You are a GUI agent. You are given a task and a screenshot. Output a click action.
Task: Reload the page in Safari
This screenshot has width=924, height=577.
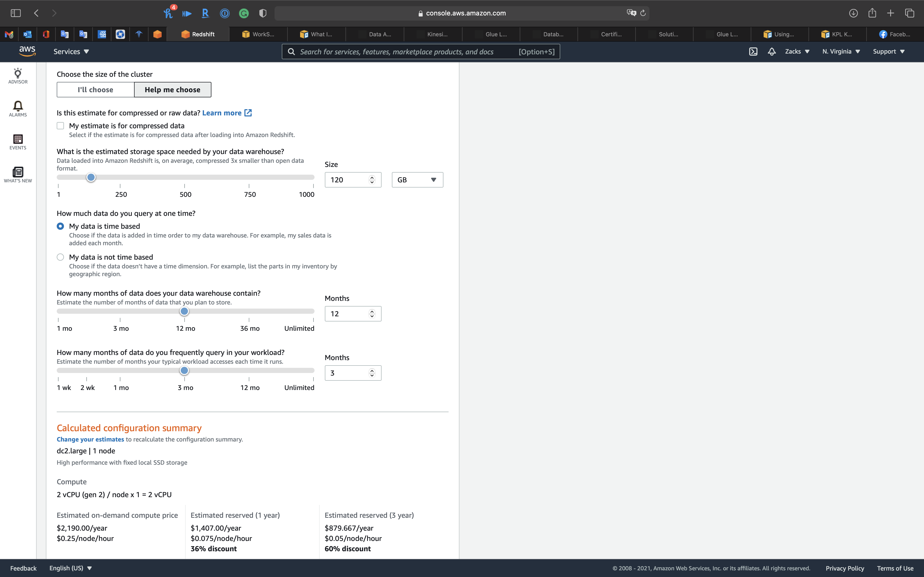coord(643,13)
